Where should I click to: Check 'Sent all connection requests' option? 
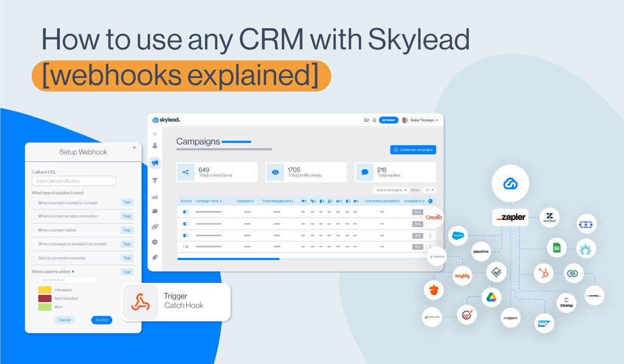(x=34, y=258)
